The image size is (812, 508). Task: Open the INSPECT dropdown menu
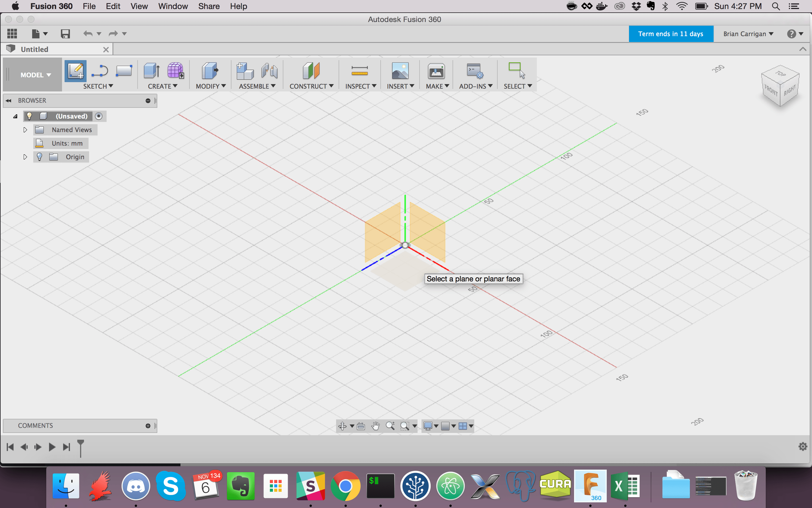(361, 86)
